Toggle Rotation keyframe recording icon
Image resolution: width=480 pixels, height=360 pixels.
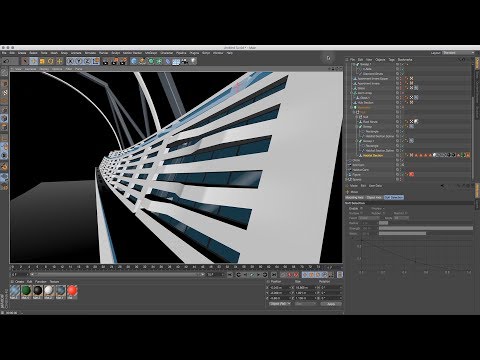pyautogui.click(x=318, y=275)
